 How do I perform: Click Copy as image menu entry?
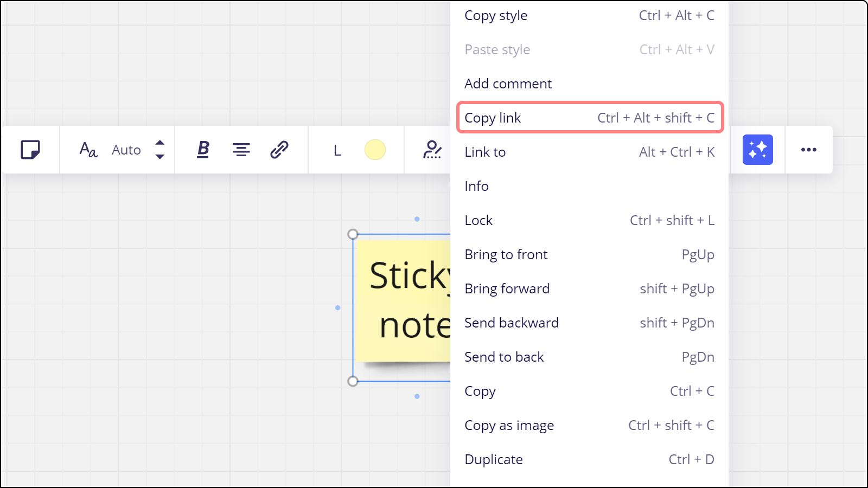point(509,425)
